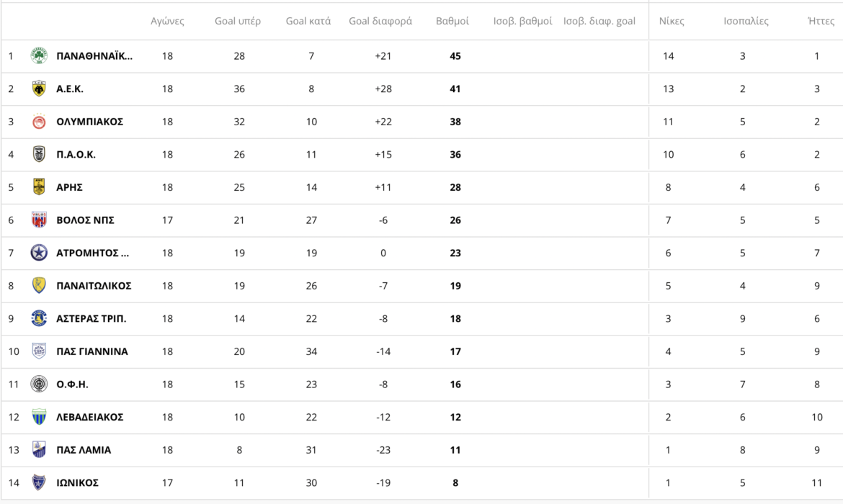Sort table by Βαθμοί column header
Screen dimensions: 843x504
452,21
